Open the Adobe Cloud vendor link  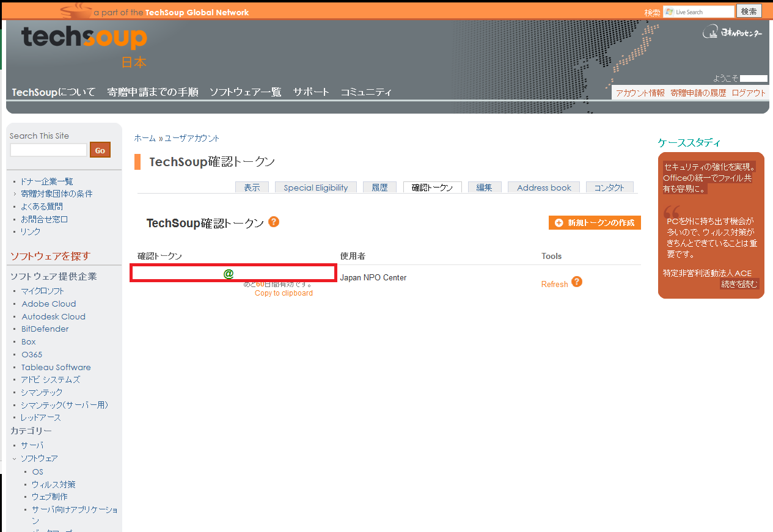tap(49, 304)
